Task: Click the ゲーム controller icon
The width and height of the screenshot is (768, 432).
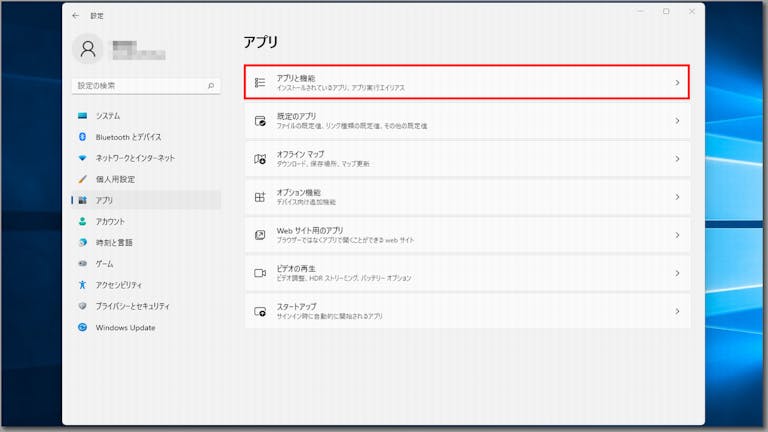Action: point(82,264)
